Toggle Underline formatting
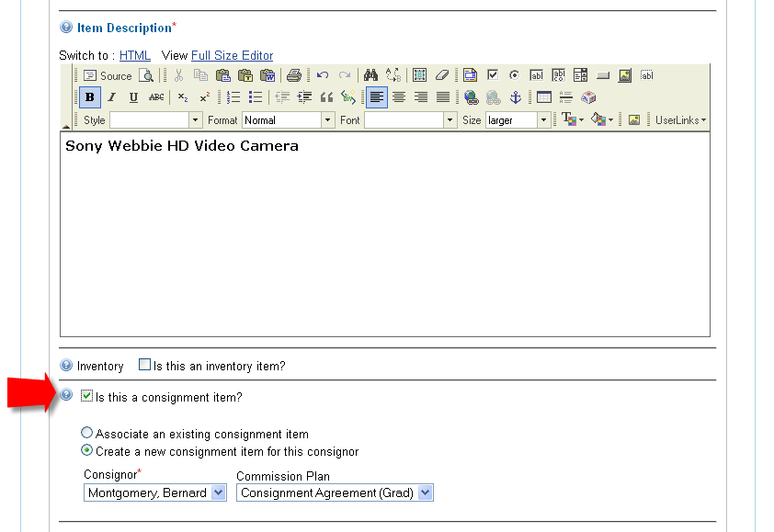 coord(133,97)
